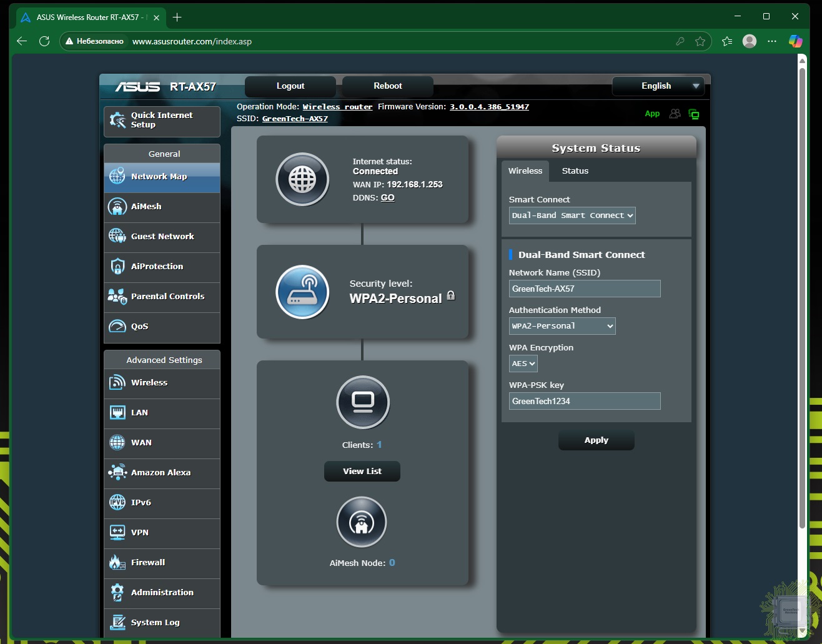Open WAN globe icon
Image resolution: width=822 pixels, height=644 pixels.
pyautogui.click(x=117, y=442)
